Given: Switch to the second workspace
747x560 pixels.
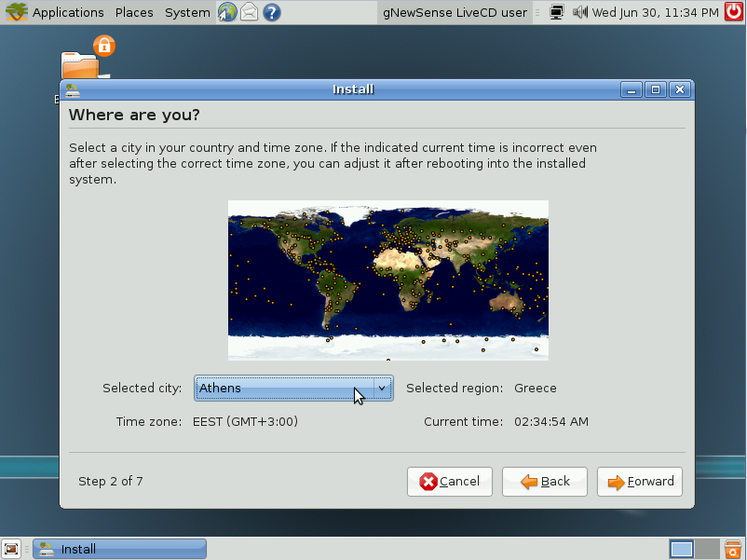Looking at the screenshot, I should [707, 549].
